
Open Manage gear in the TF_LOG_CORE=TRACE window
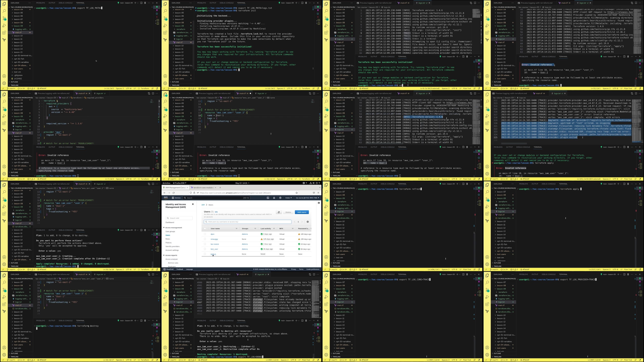point(326,355)
